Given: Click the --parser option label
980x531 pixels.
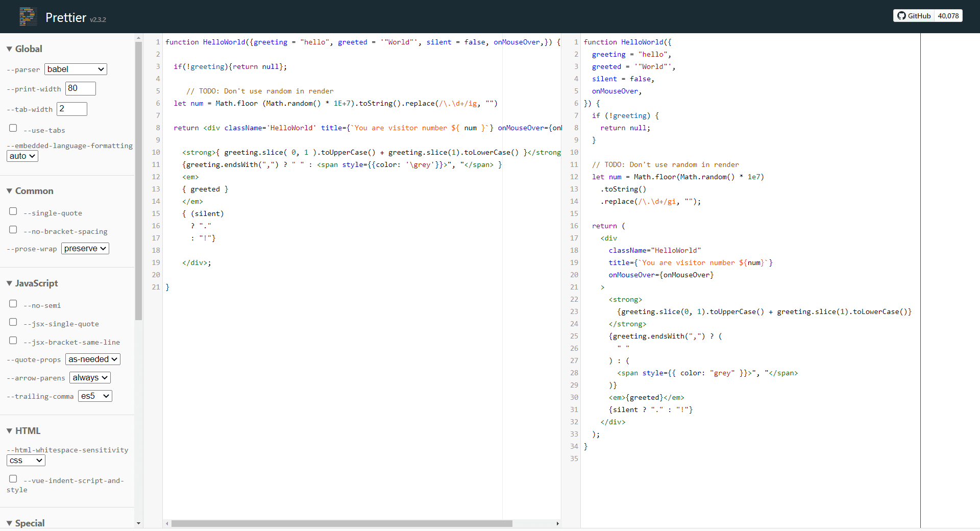Looking at the screenshot, I should point(23,69).
